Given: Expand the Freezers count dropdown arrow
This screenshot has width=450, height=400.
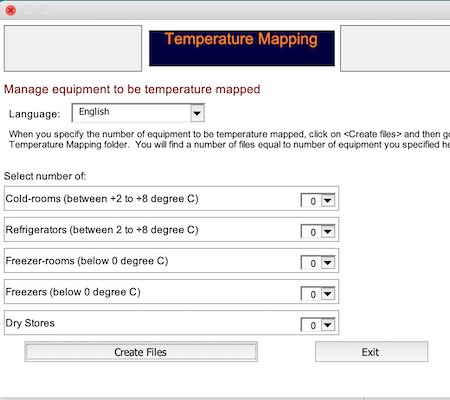Looking at the screenshot, I should pos(328,294).
